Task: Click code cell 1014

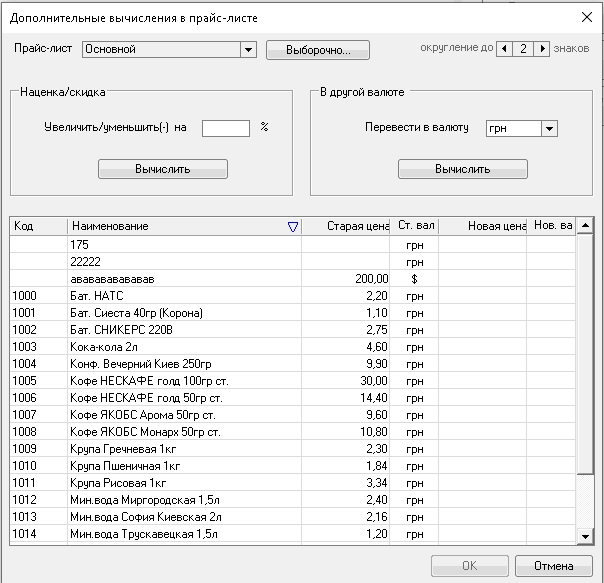Action: [x=39, y=534]
